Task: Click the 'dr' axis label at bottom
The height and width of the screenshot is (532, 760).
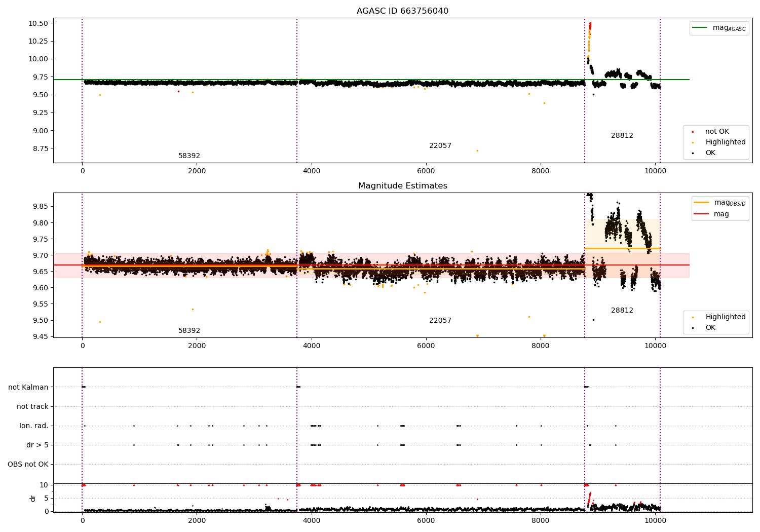Action: pos(33,499)
